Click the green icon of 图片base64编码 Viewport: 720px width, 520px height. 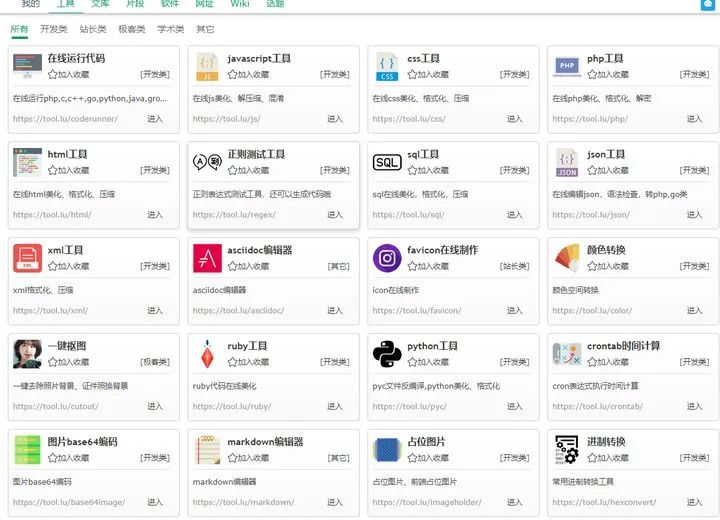click(28, 450)
